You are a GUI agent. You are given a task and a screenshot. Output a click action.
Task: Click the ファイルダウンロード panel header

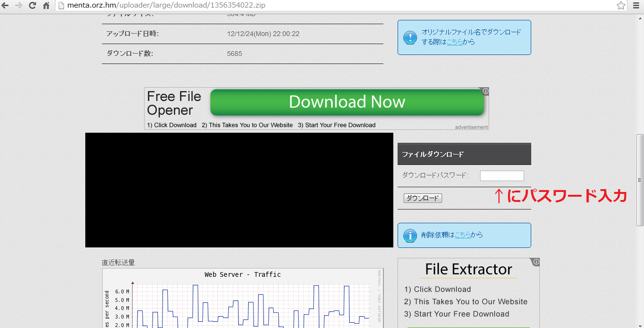(464, 154)
